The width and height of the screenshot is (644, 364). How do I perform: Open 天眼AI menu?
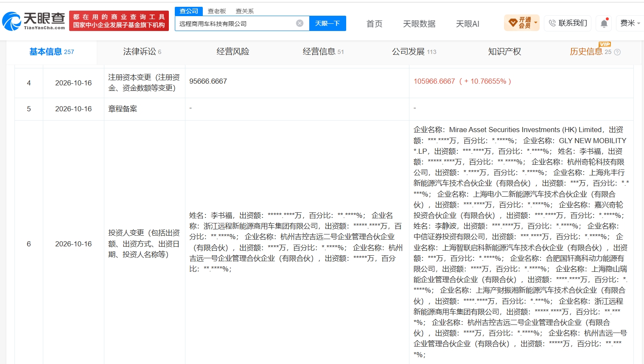[x=468, y=24]
